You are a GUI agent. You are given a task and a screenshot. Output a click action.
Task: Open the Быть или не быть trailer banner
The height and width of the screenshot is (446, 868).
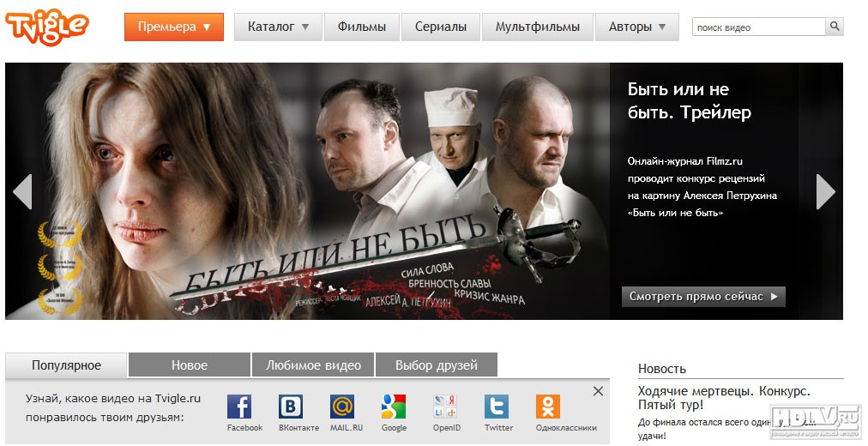pos(307,191)
